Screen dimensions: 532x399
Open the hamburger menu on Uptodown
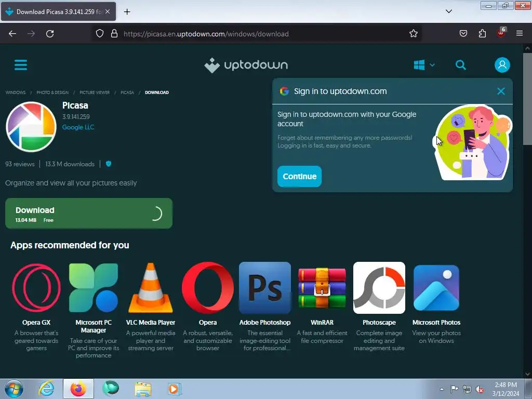21,65
